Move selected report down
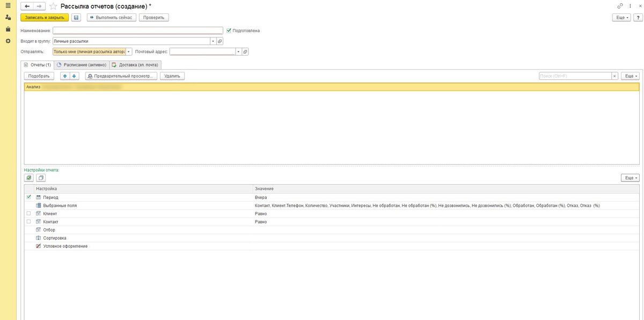644x320 pixels. (x=74, y=76)
